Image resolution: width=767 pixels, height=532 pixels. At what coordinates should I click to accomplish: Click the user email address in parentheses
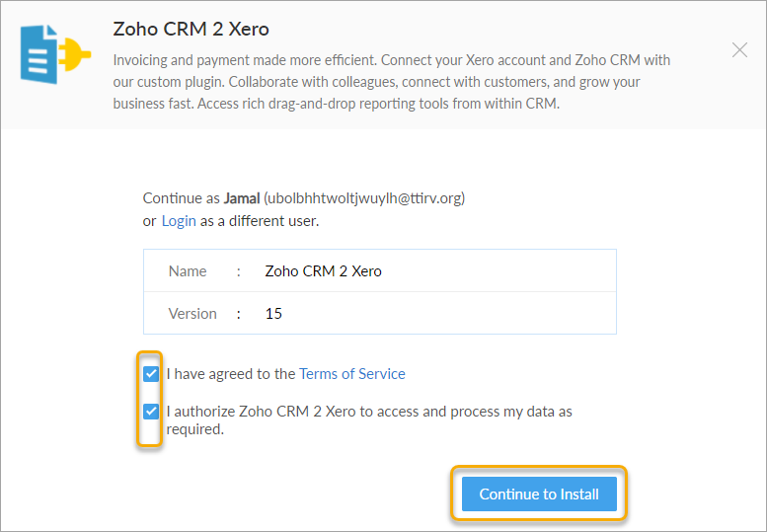364,198
